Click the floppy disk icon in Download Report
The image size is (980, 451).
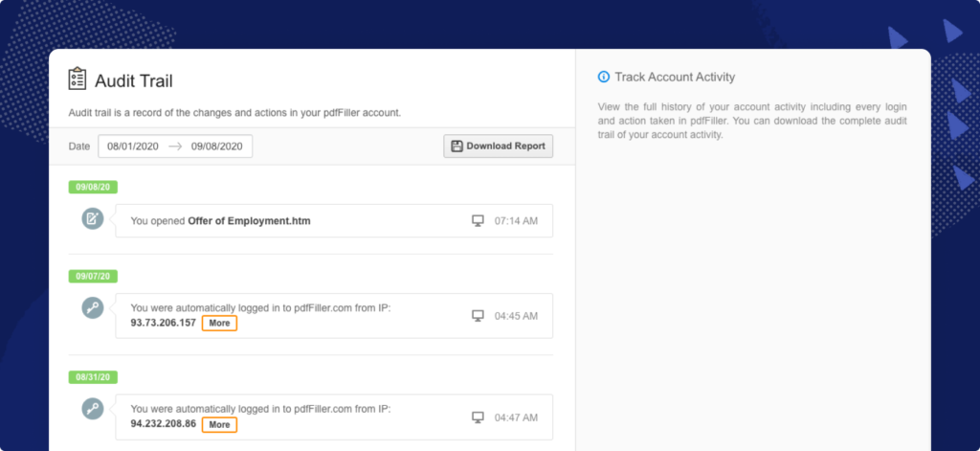click(457, 147)
